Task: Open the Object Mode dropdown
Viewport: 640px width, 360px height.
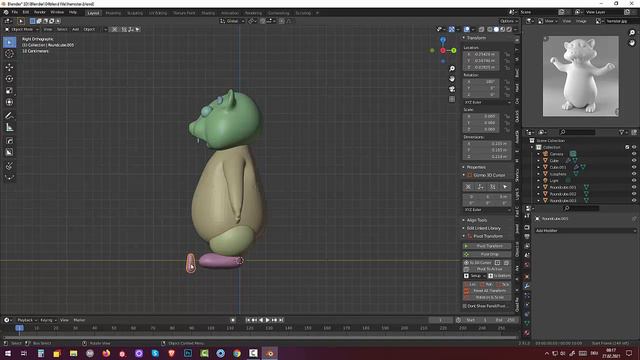Action: pos(22,29)
